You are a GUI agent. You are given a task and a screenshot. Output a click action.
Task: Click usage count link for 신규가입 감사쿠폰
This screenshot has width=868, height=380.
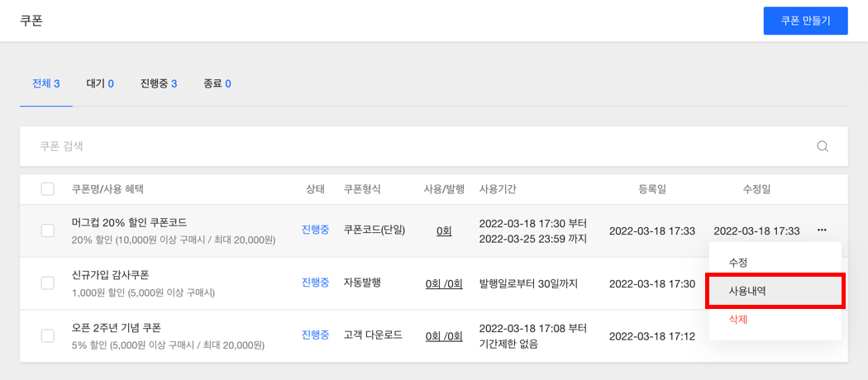(x=444, y=283)
